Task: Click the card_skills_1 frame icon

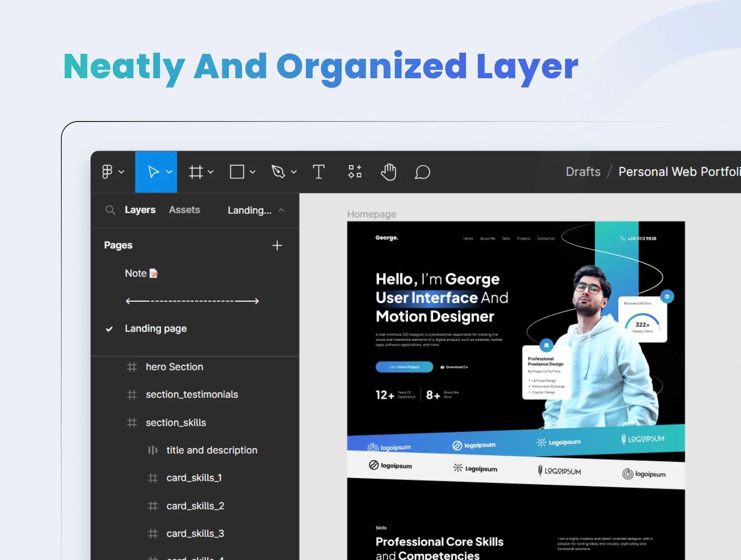Action: [x=153, y=478]
